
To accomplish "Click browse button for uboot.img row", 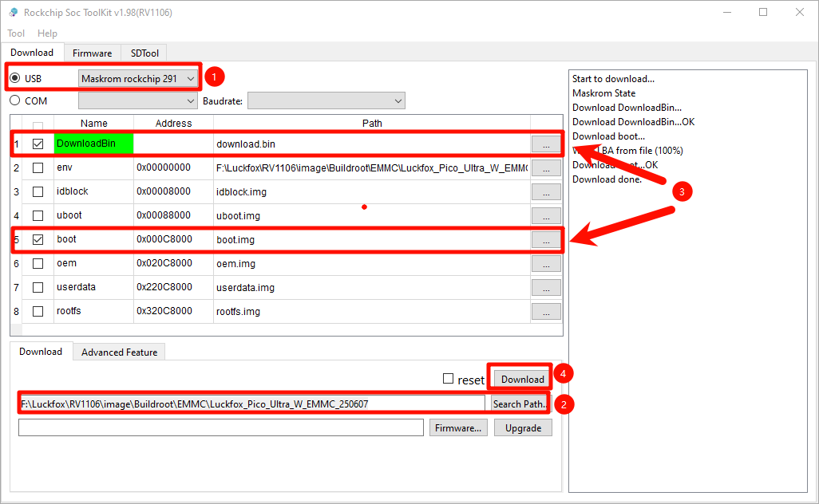I will tap(546, 216).
